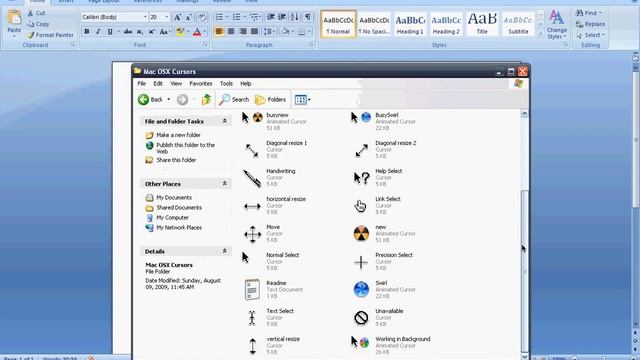
Task: Click Cut in clipboard group
Action: [x=36, y=13]
